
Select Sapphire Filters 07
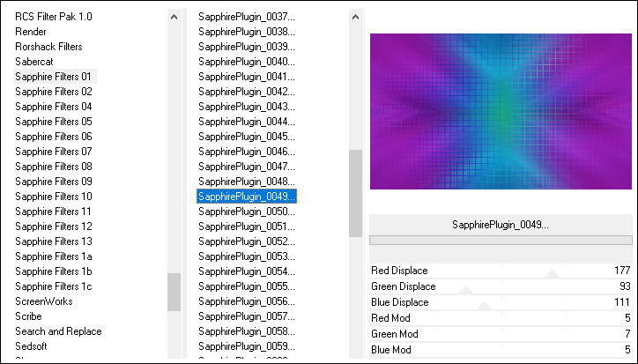coord(53,152)
